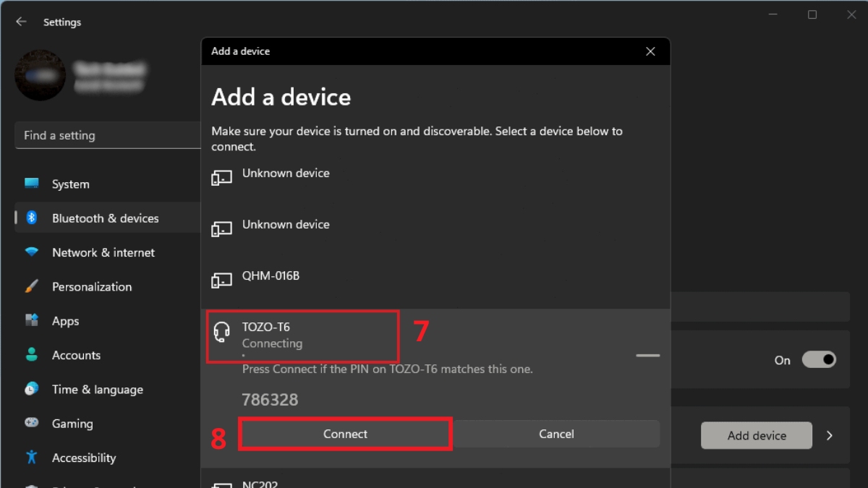Screen dimensions: 868x488
Task: Click the Time & language globe icon
Action: (32, 389)
